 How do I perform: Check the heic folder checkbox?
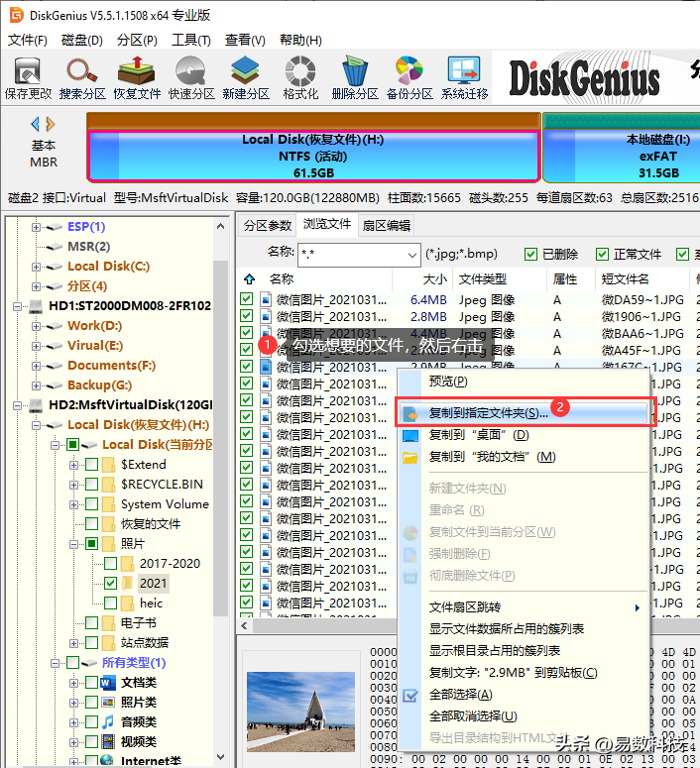click(x=110, y=603)
